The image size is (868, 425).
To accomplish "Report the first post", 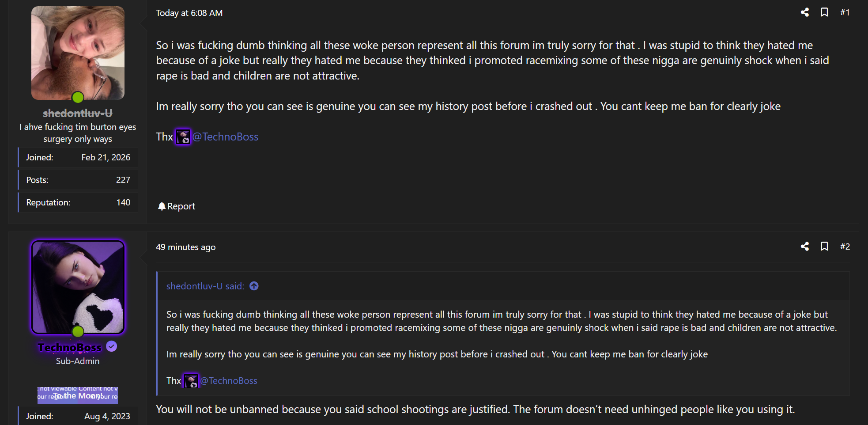I will pos(181,206).
